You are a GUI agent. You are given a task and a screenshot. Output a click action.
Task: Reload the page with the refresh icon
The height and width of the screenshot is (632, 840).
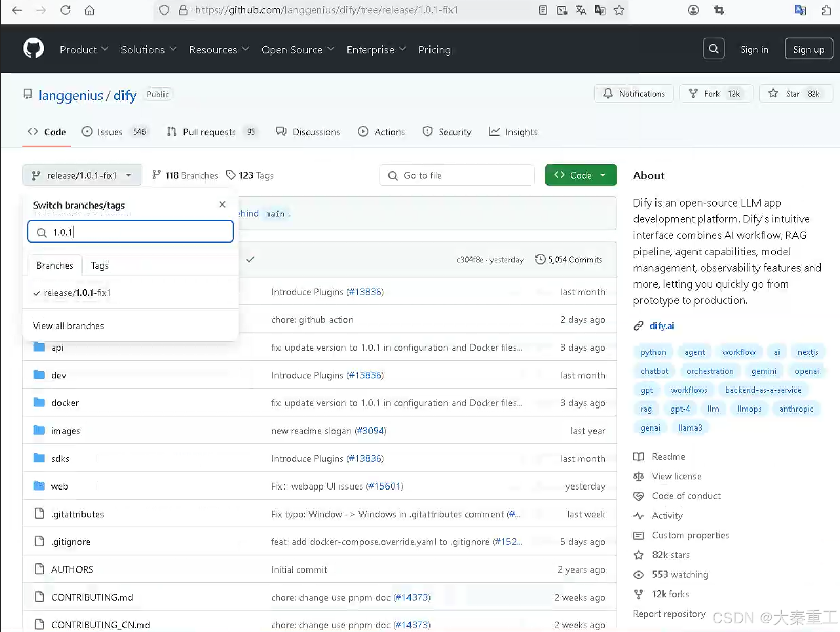[x=65, y=10]
